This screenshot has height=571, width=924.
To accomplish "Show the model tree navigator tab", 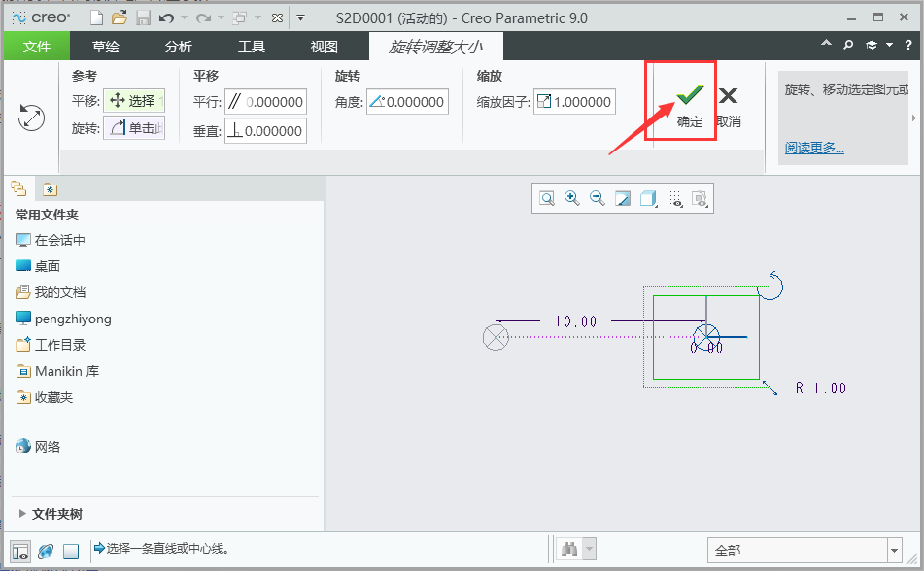I will (18, 188).
